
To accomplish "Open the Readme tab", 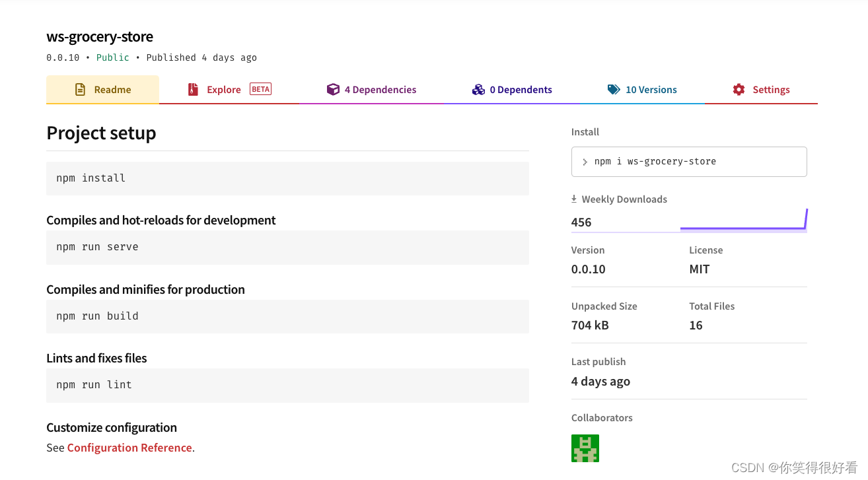I will point(102,90).
